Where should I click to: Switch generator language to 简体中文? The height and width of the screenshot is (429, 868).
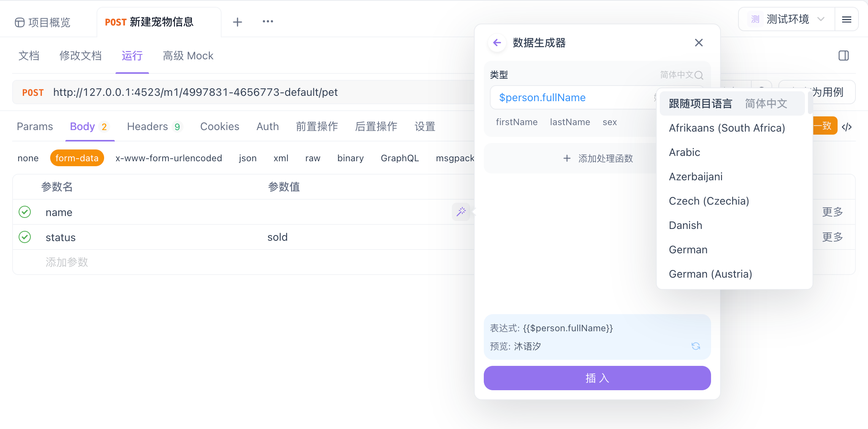pyautogui.click(x=765, y=103)
